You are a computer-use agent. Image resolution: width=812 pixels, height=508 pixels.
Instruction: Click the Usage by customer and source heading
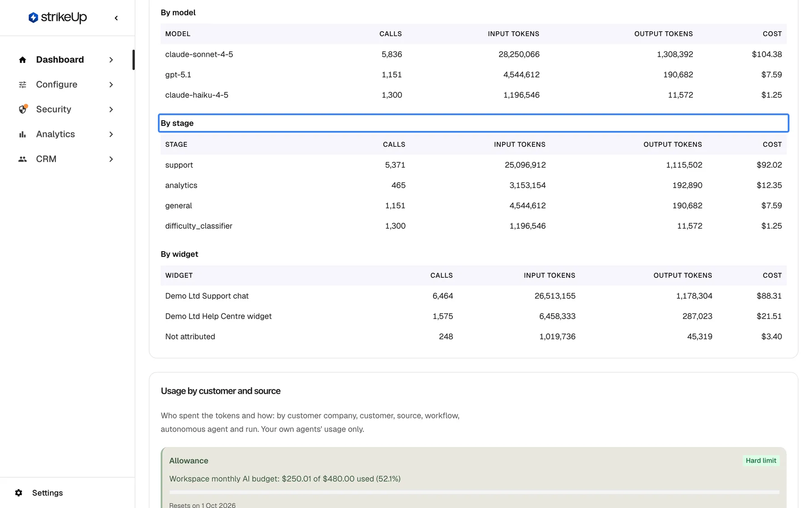pyautogui.click(x=221, y=391)
